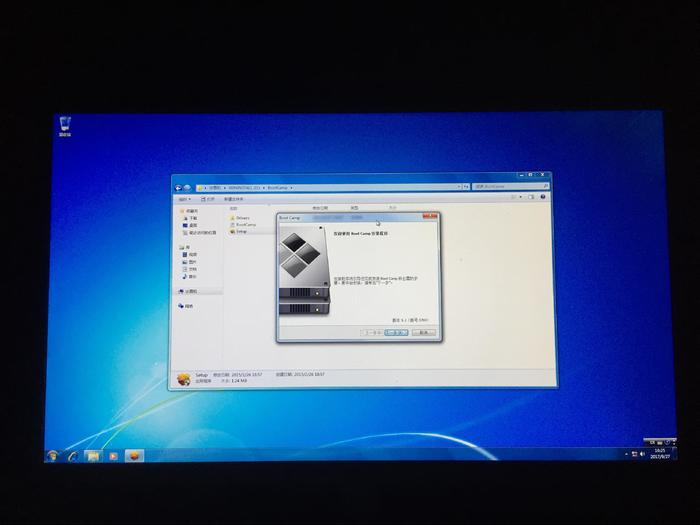Viewport: 700px width, 525px height.
Task: Change the Explorer view icon
Action: pyautogui.click(x=513, y=197)
